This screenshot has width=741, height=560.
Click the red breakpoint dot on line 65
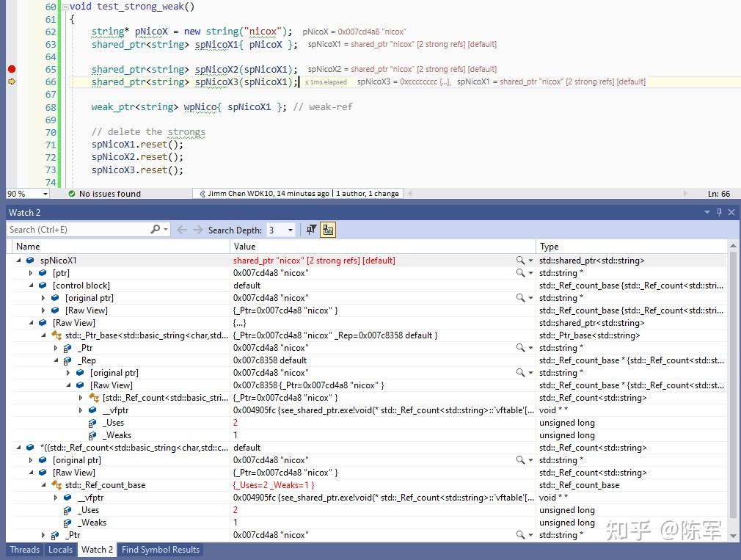tap(11, 68)
